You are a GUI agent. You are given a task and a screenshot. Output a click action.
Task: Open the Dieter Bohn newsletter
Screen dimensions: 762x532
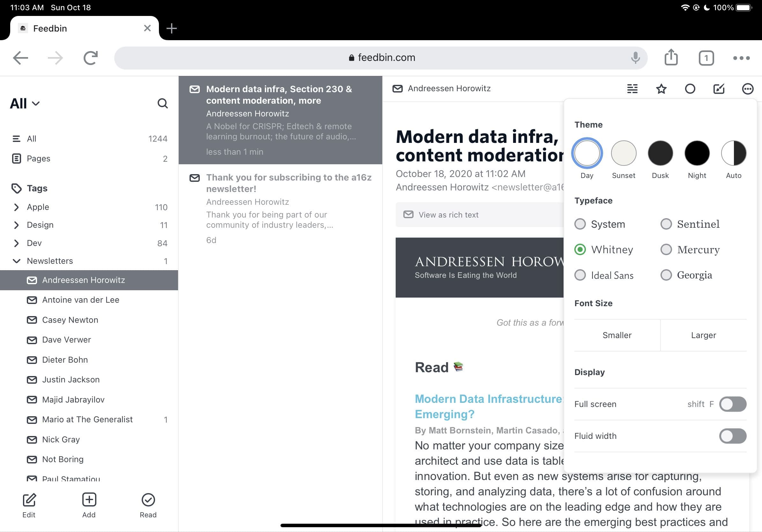pyautogui.click(x=89, y=359)
